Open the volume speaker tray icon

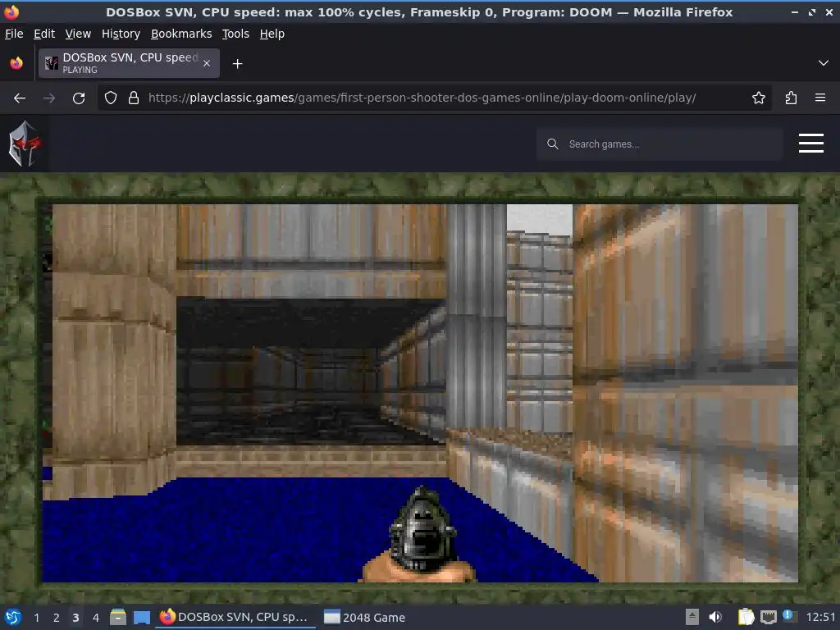coord(715,617)
